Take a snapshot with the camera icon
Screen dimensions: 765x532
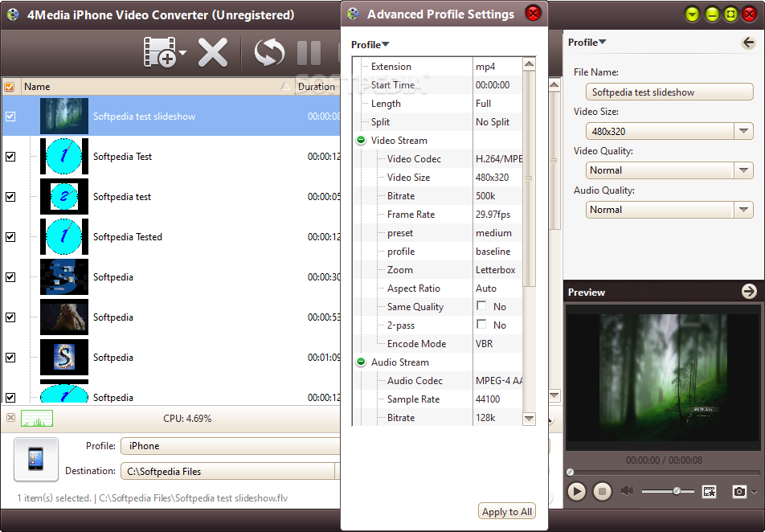point(738,491)
